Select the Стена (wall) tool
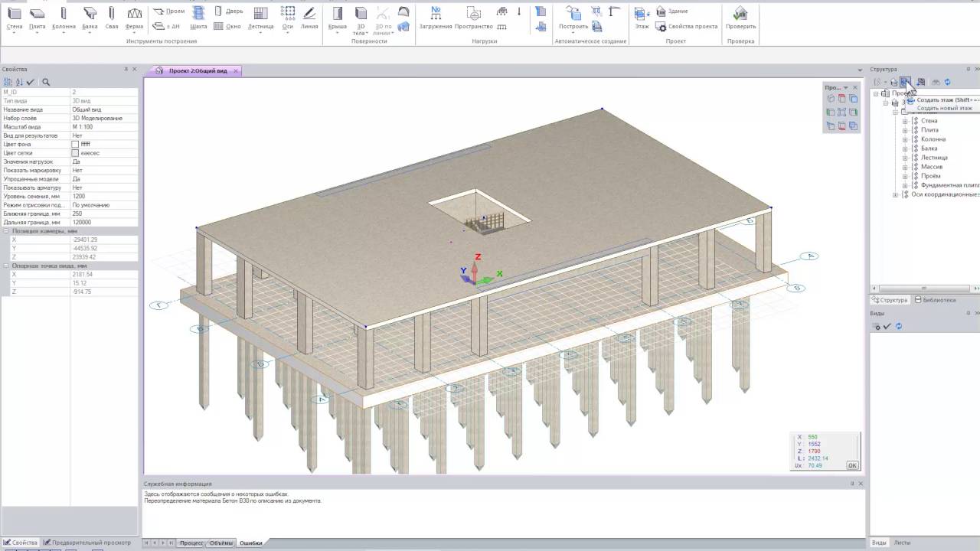 point(14,18)
